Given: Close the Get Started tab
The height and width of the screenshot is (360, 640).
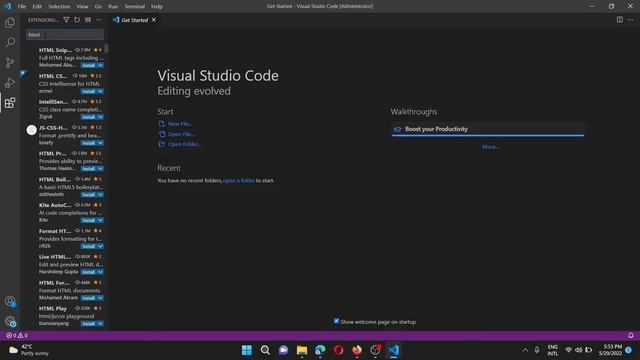Looking at the screenshot, I should 154,20.
